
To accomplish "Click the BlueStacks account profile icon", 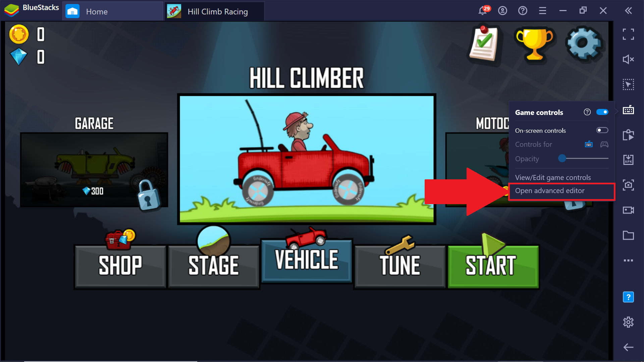I will click(x=502, y=11).
